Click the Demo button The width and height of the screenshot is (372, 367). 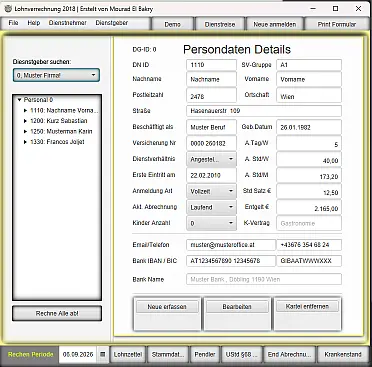click(x=172, y=24)
